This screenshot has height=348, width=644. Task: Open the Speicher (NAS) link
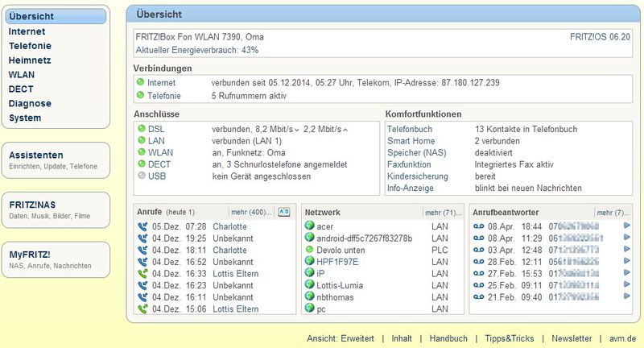pos(416,153)
